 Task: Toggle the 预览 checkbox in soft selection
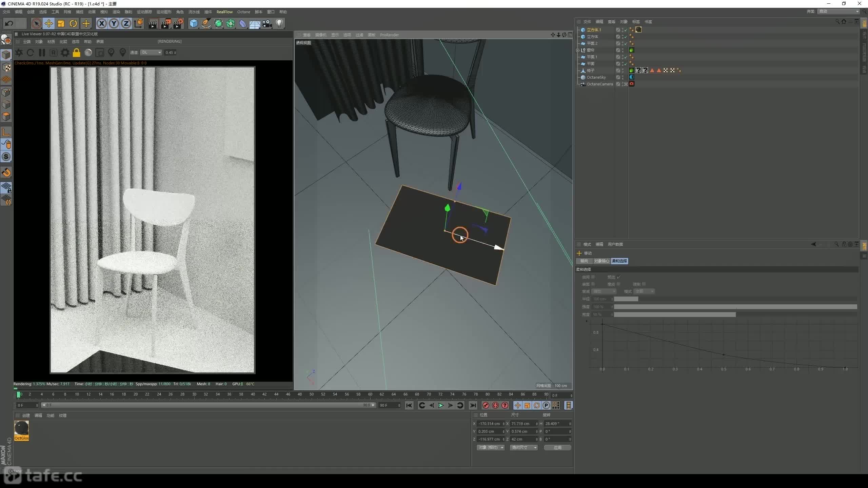coord(618,277)
